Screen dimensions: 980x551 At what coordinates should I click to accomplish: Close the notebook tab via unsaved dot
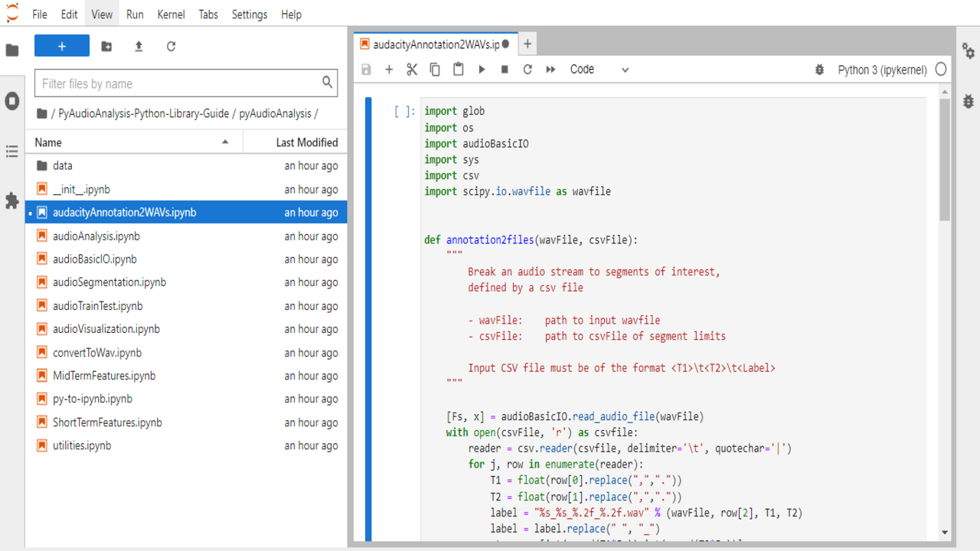pos(505,44)
